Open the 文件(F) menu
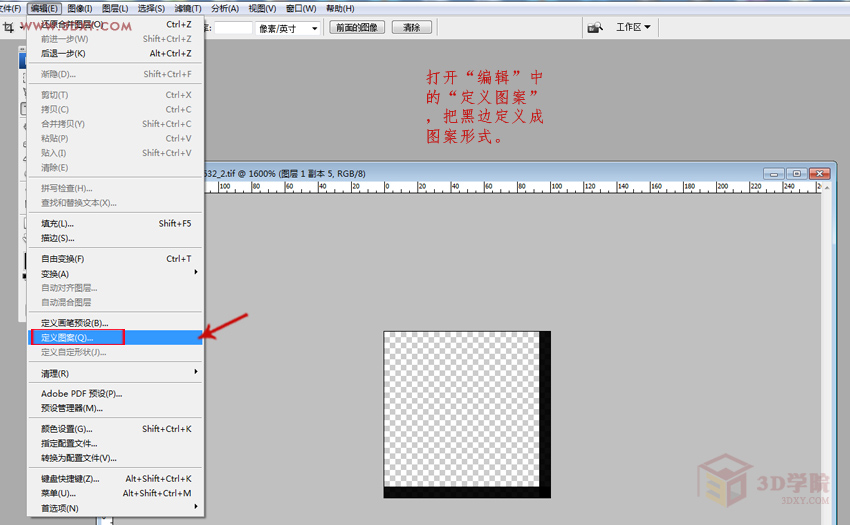 [10, 9]
